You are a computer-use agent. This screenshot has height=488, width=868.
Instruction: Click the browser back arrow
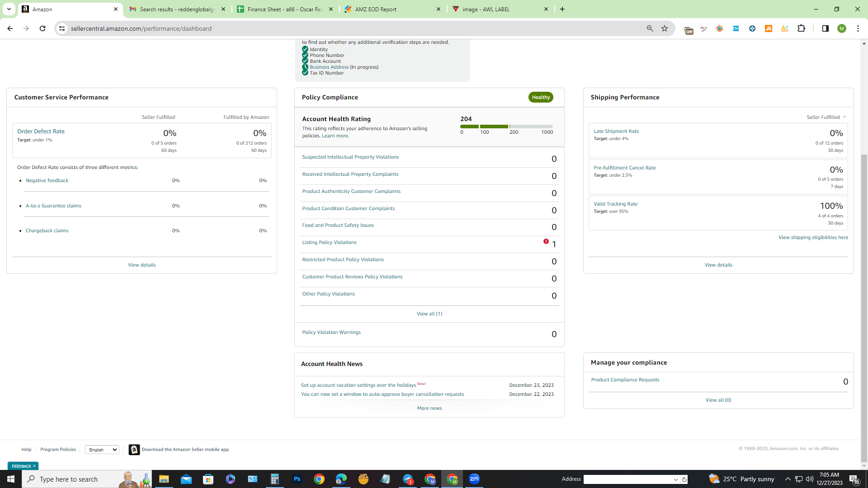pyautogui.click(x=10, y=28)
